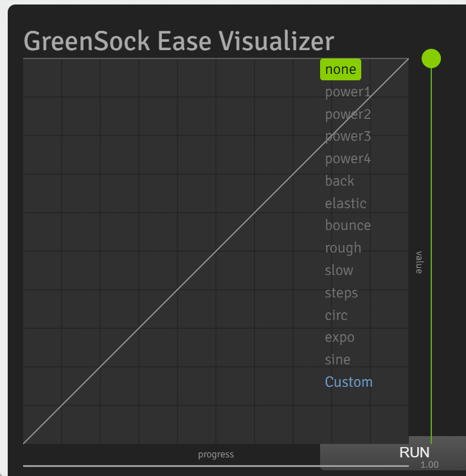Viewport: 466px width, 476px height.
Task: Switch to the sine ease
Action: click(337, 360)
